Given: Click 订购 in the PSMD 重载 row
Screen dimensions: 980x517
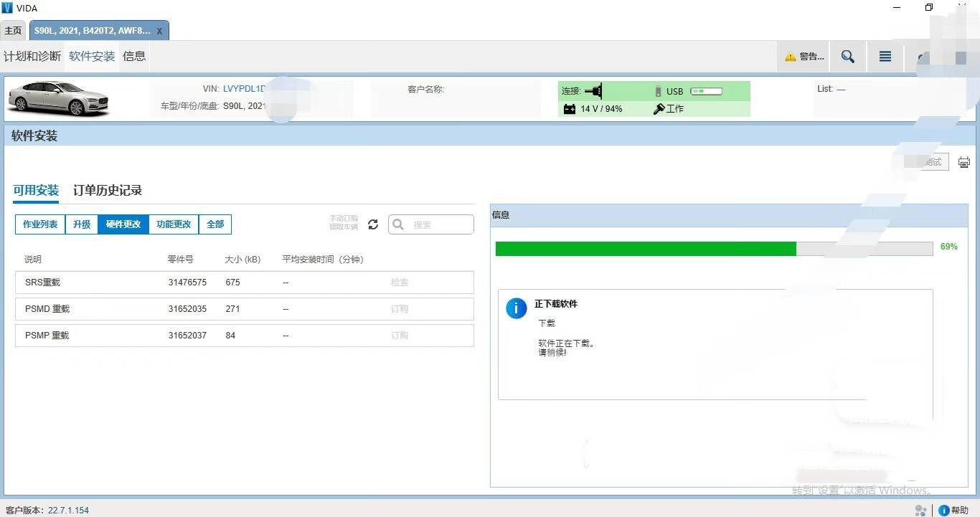Looking at the screenshot, I should pyautogui.click(x=400, y=309).
